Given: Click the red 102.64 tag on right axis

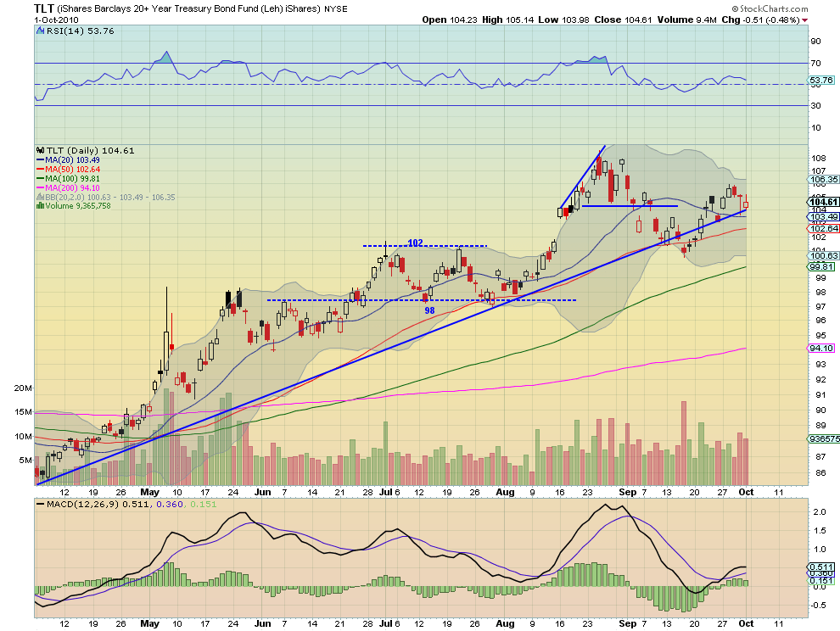Looking at the screenshot, I should point(823,228).
